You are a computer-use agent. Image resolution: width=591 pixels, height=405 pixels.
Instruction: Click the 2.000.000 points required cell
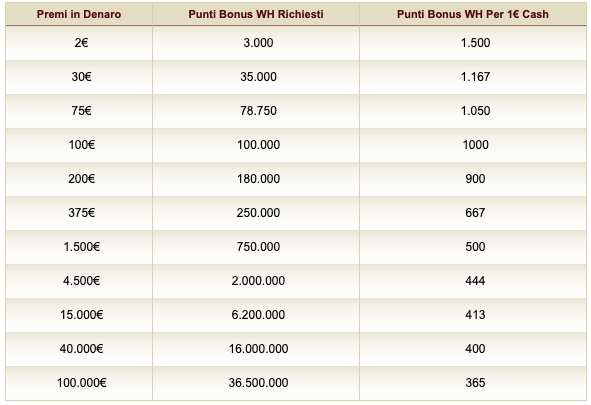click(256, 281)
